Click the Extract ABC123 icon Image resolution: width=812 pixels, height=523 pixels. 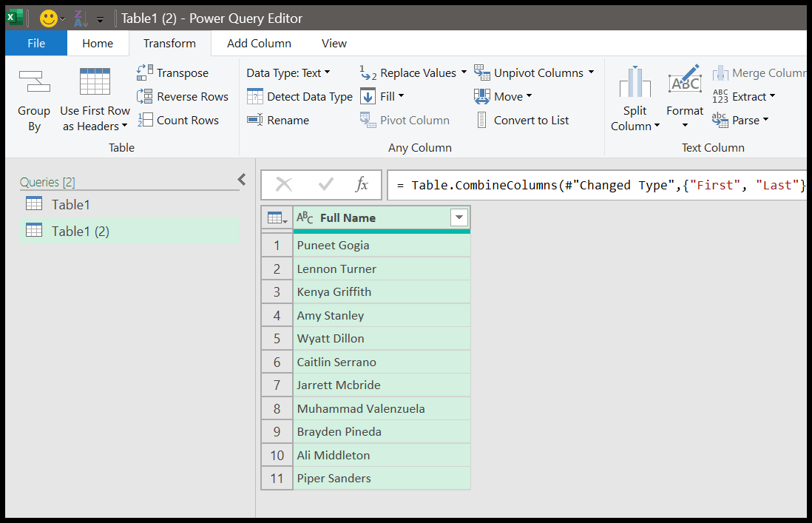[x=720, y=96]
